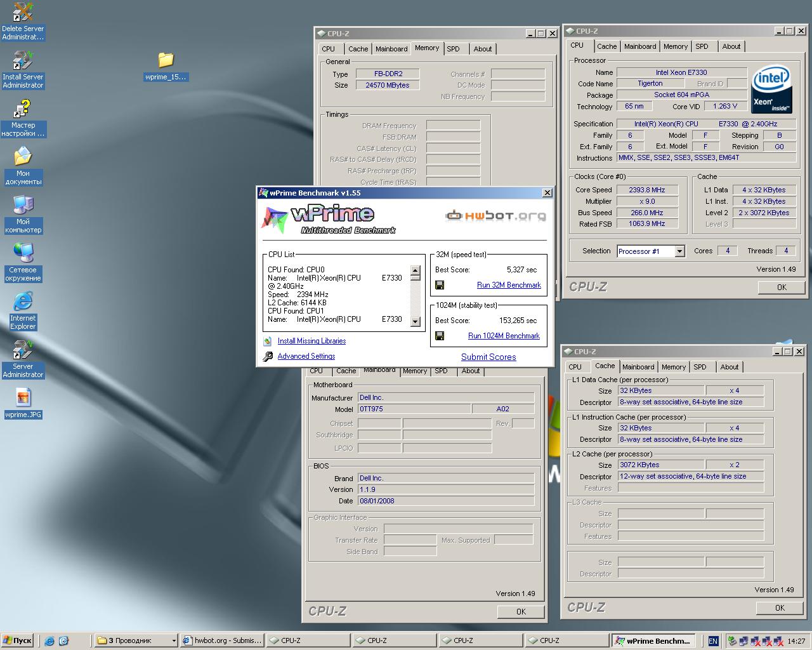Open About tab in Mainboard CPU-Z window
This screenshot has height=650, width=812.
point(470,371)
